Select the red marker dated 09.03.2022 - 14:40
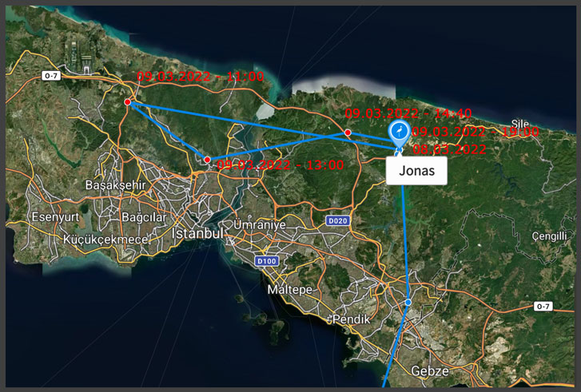581x392 pixels. tap(348, 133)
